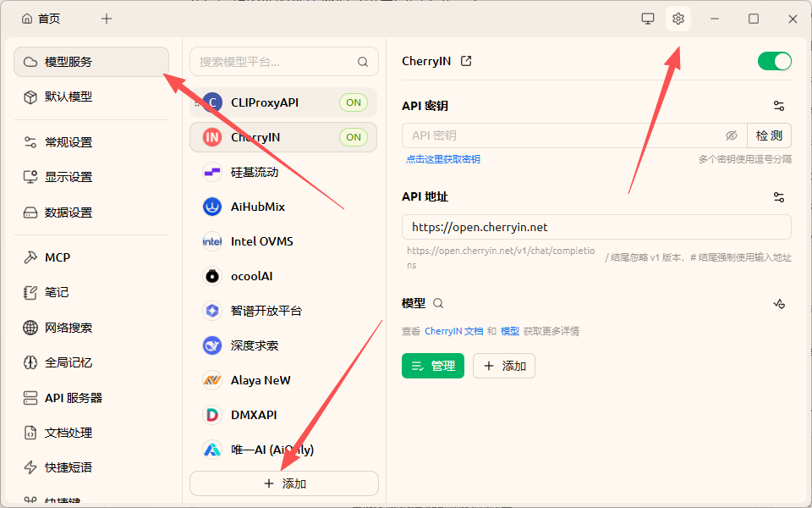Click the API 密钥 input field
The width and height of the screenshot is (812, 508).
550,135
